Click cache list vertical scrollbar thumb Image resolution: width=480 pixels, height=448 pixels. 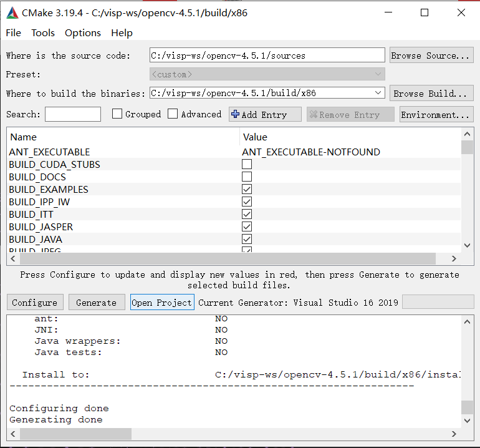tap(467, 147)
